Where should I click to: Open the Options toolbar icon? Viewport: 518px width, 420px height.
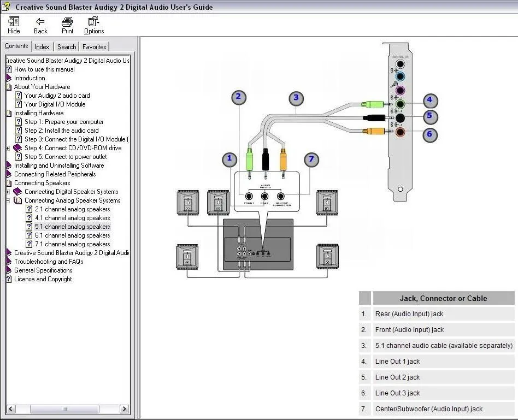[x=92, y=25]
